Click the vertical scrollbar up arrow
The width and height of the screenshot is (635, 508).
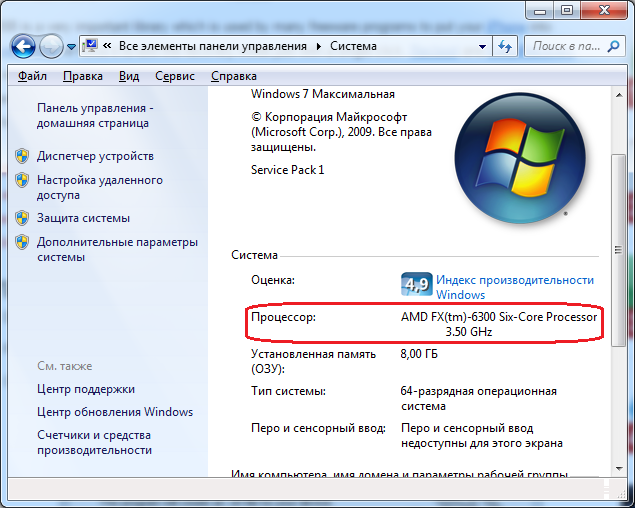[x=619, y=95]
